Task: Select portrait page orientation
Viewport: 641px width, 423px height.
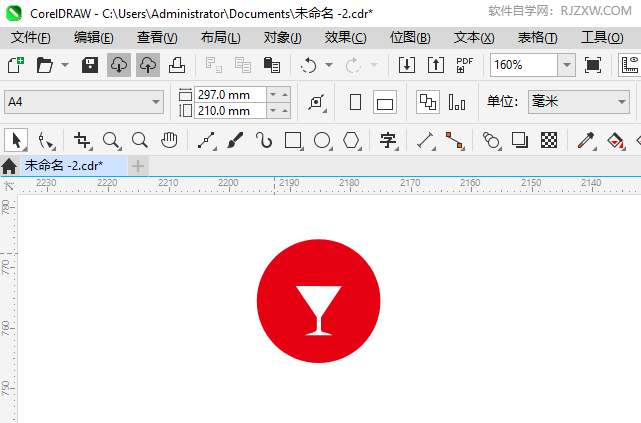Action: (356, 102)
